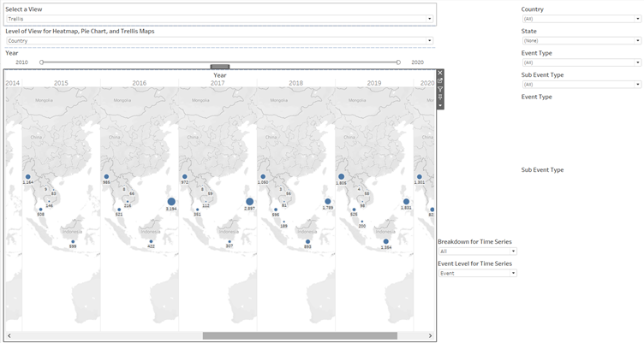This screenshot has height=343, width=644.
Task: Select the 2017 column header in the trellis
Action: click(218, 83)
